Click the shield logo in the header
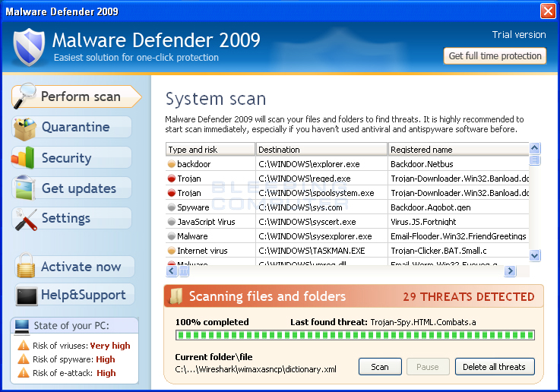 [x=30, y=47]
